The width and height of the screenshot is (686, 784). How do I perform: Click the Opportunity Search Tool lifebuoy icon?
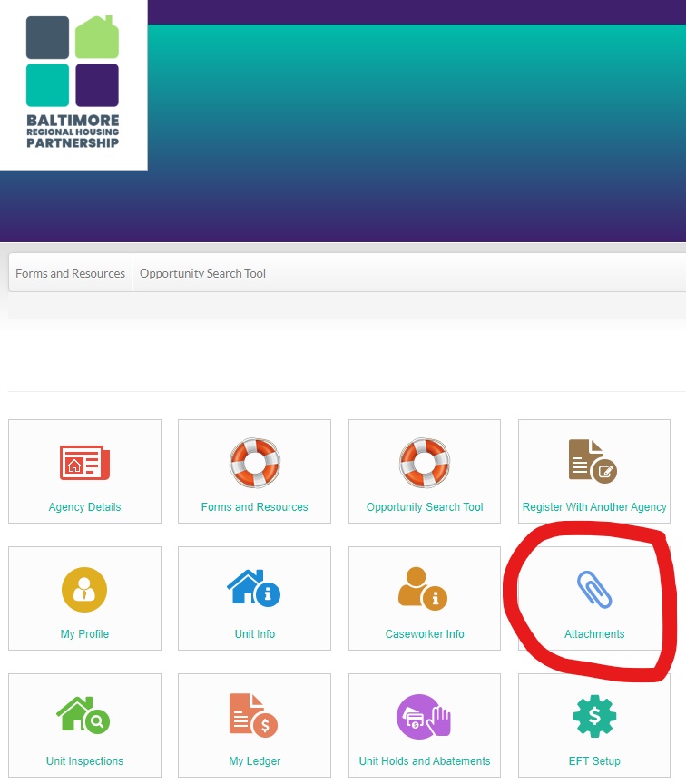[x=425, y=462]
